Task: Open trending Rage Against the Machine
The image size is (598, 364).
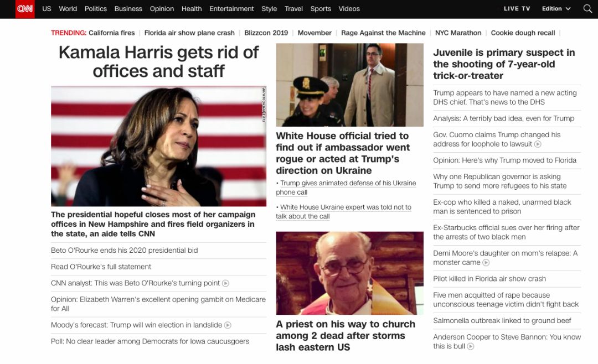Action: click(x=383, y=33)
